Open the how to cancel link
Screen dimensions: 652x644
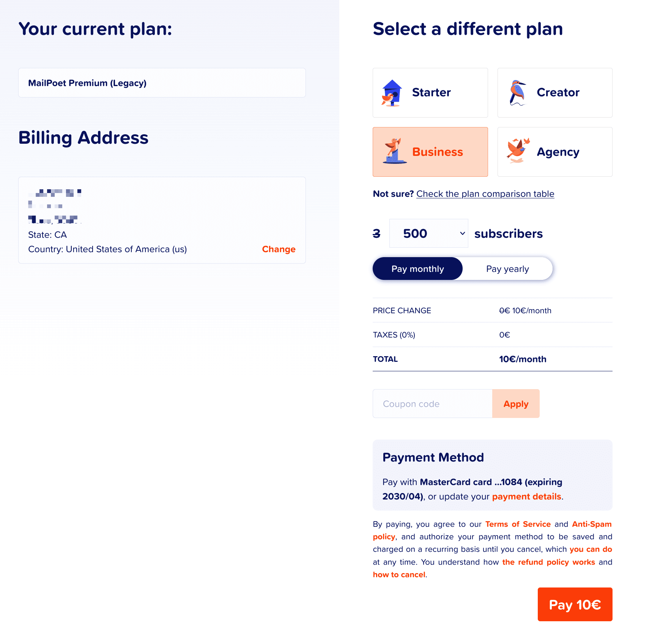pyautogui.click(x=399, y=575)
